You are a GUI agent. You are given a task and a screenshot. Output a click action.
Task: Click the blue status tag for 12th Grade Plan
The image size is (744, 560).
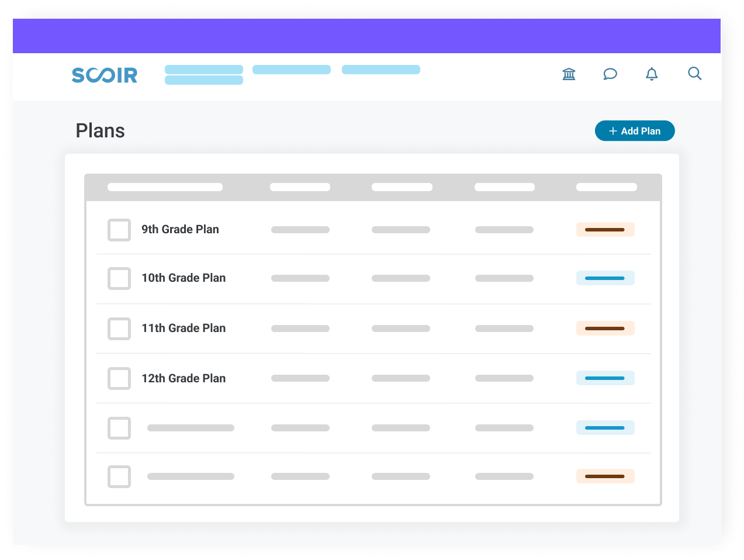pyautogui.click(x=605, y=378)
